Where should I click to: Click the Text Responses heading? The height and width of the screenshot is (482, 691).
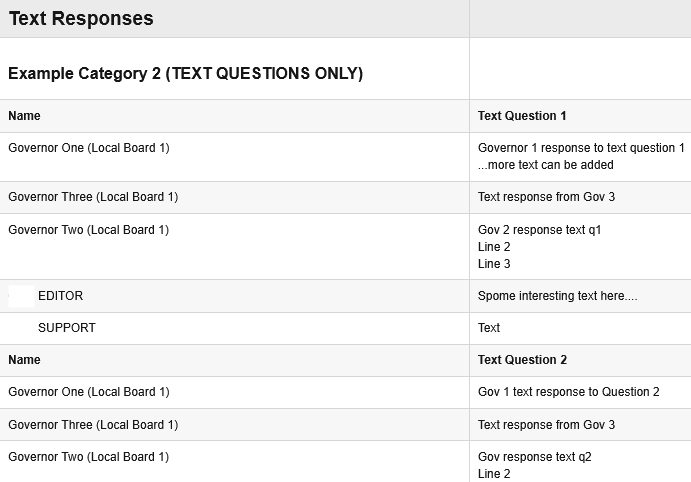[x=81, y=19]
